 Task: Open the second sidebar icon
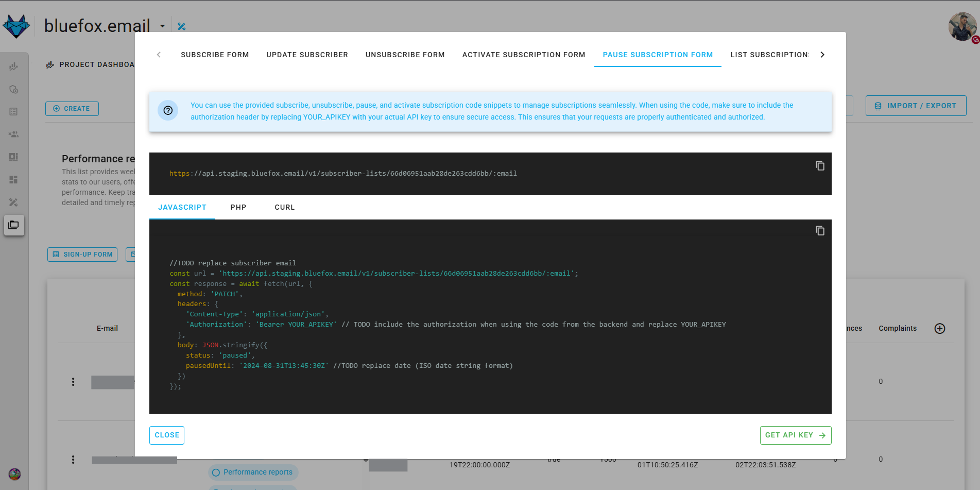pyautogui.click(x=14, y=89)
